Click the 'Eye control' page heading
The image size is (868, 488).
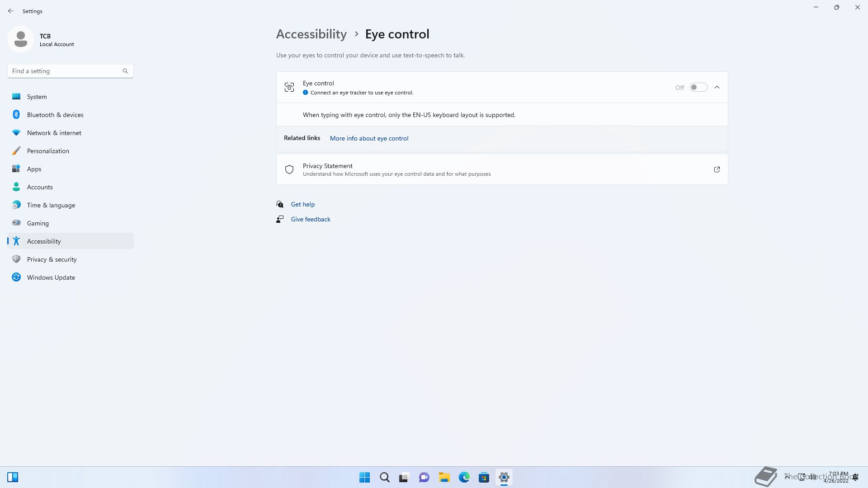397,34
